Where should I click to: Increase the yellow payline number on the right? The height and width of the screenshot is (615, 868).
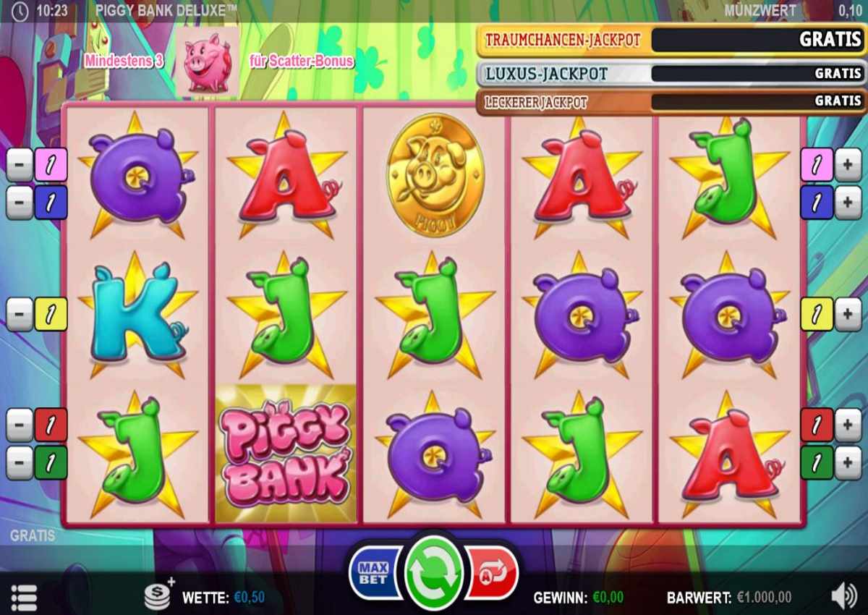(848, 315)
